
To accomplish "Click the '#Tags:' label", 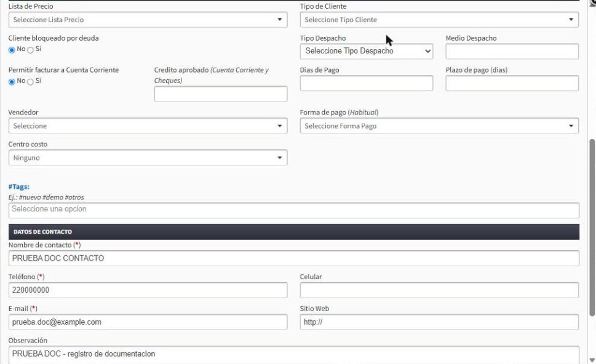I will pyautogui.click(x=19, y=186).
